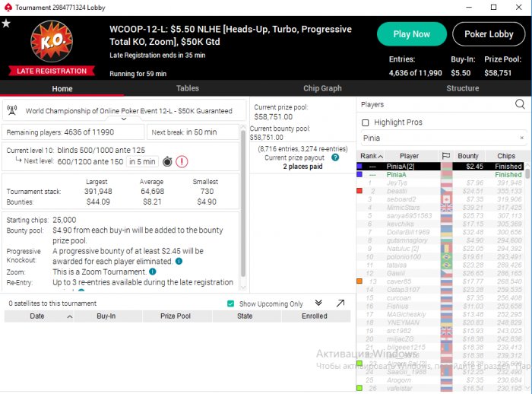Open the player search magnifier icon
Image resolution: width=532 pixels, height=394 pixels.
pyautogui.click(x=520, y=104)
